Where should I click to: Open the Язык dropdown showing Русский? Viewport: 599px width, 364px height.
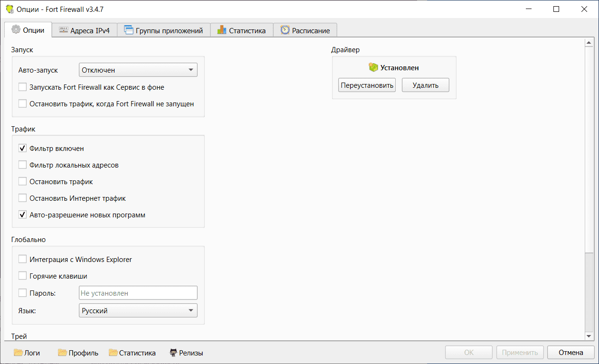pos(138,311)
